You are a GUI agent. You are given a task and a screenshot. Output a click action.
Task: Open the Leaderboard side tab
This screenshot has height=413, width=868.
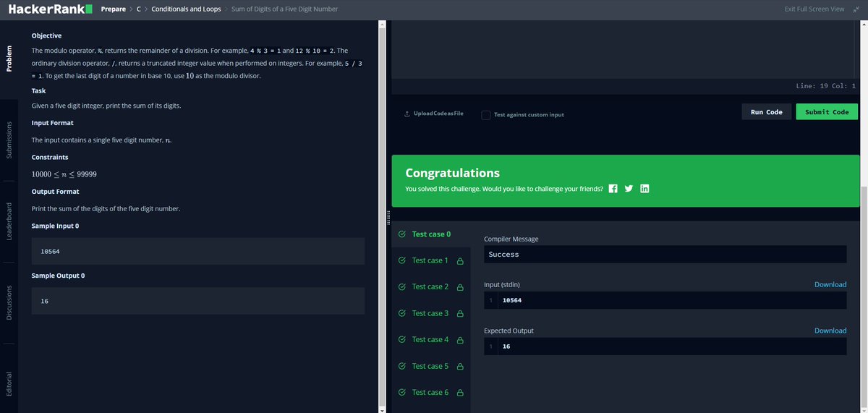click(9, 221)
